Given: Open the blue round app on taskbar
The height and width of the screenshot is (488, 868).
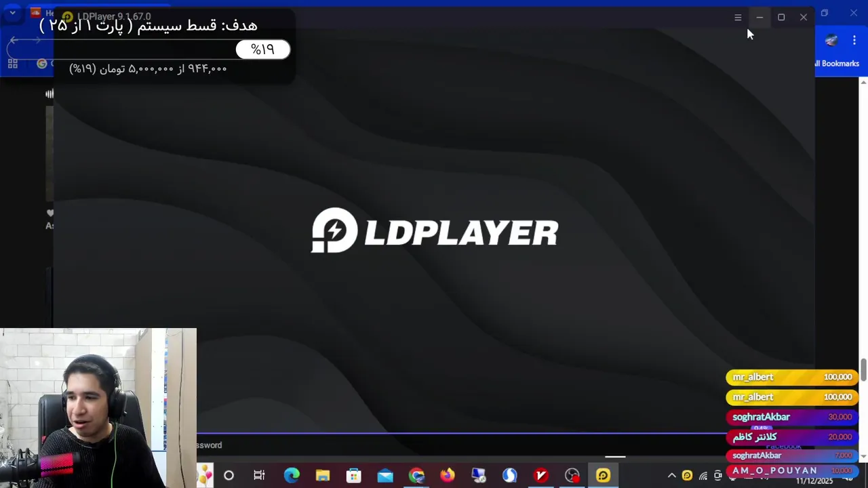Looking at the screenshot, I should [x=510, y=476].
